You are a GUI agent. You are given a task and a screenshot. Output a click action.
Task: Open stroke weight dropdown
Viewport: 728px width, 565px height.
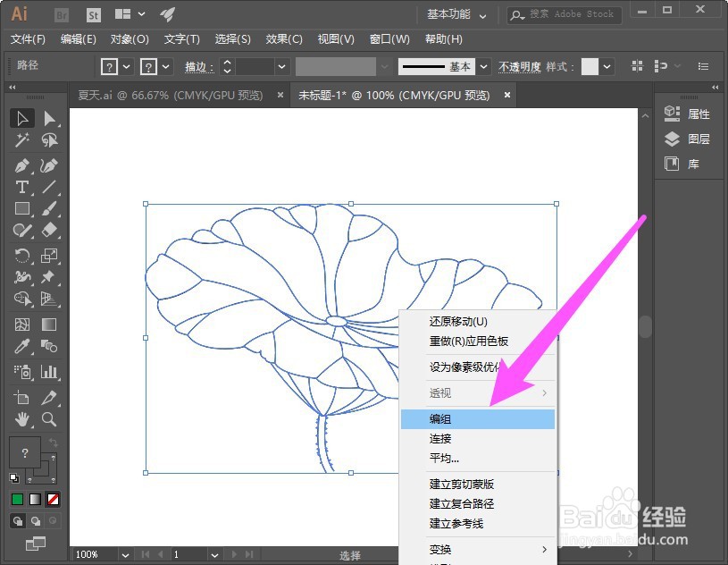point(281,67)
